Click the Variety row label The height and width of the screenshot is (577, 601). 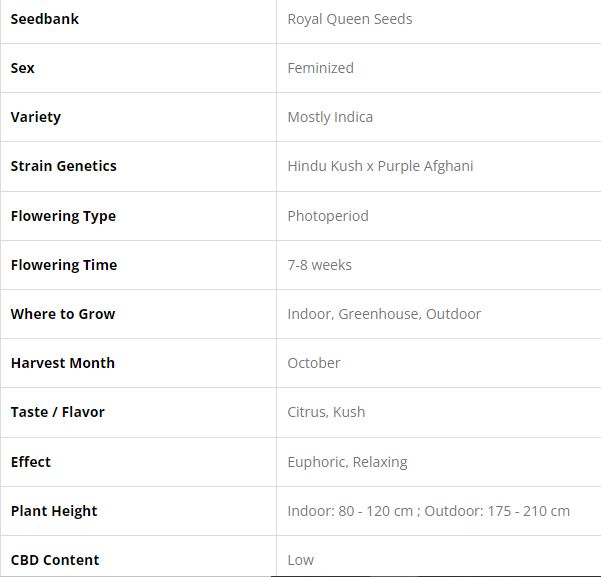point(36,117)
